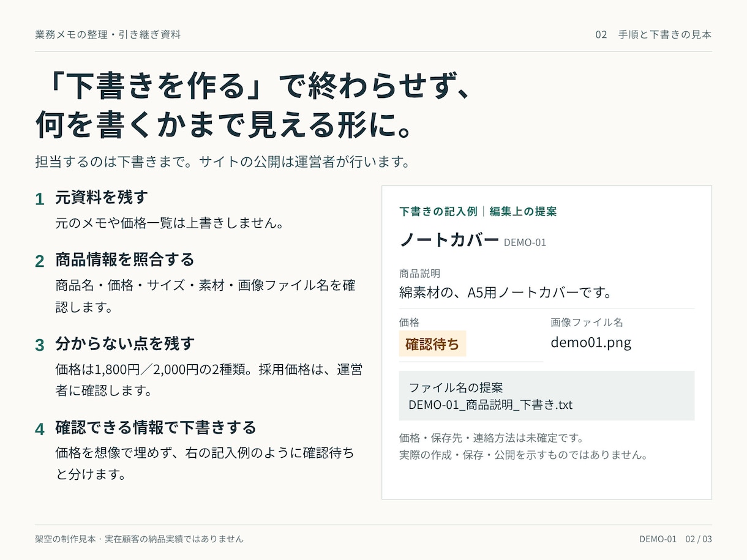Click the note 価格・保存先・連絡方法は未確定です。
This screenshot has width=747, height=560.
(492, 438)
